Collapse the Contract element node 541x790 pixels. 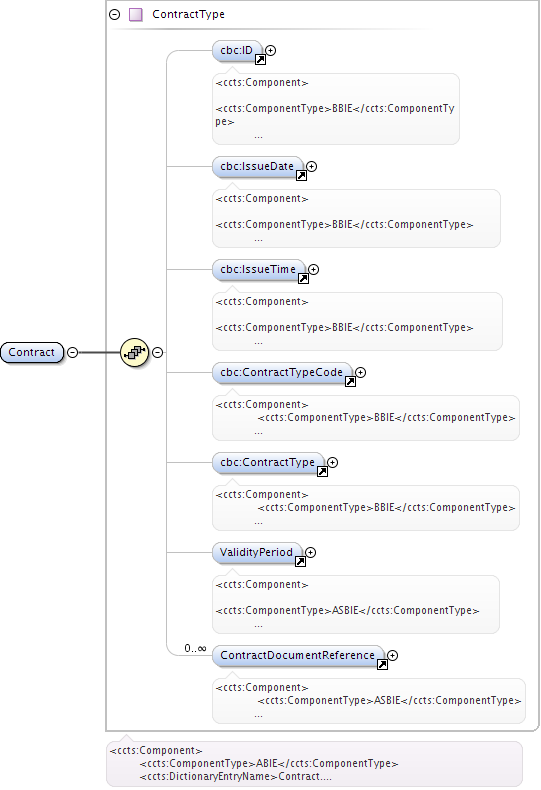[73, 353]
